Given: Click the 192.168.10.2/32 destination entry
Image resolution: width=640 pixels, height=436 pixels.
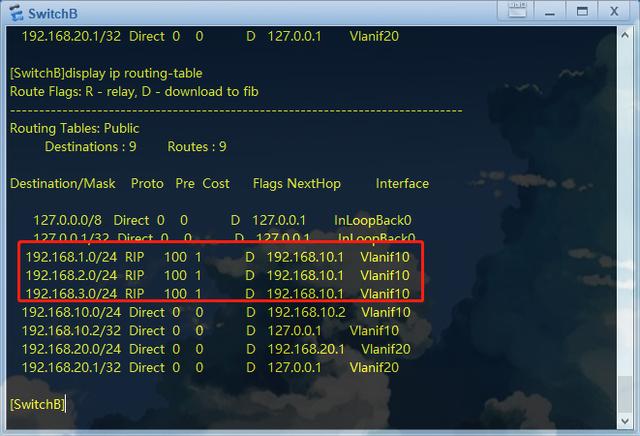Looking at the screenshot, I should click(x=71, y=331).
